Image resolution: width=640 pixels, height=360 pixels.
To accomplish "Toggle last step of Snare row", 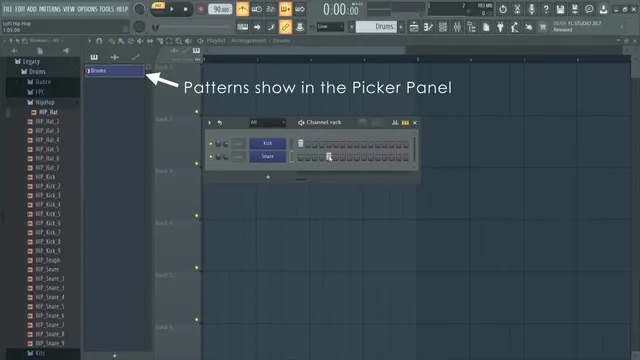I will [x=406, y=157].
